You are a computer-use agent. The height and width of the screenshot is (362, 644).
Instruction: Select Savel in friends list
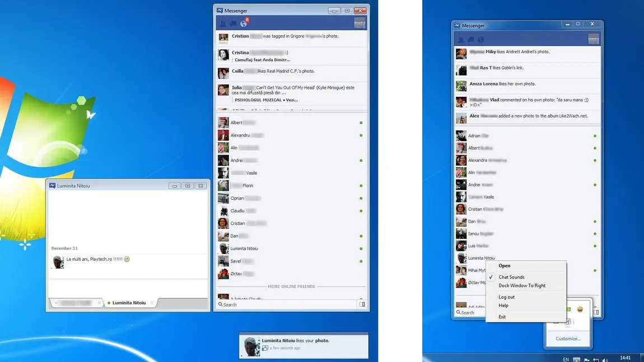pos(291,261)
